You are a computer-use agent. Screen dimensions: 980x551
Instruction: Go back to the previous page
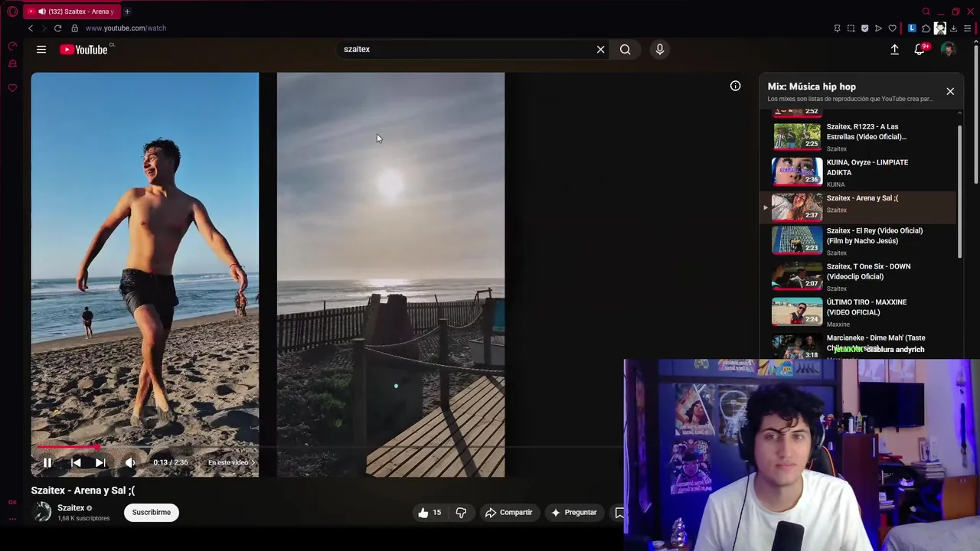(x=31, y=28)
